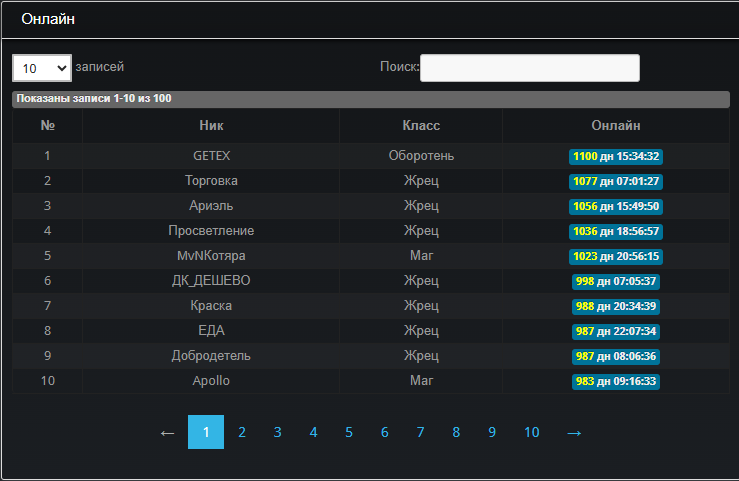Sort by the Класс column header
Screen dimensions: 739x481
pyautogui.click(x=421, y=125)
